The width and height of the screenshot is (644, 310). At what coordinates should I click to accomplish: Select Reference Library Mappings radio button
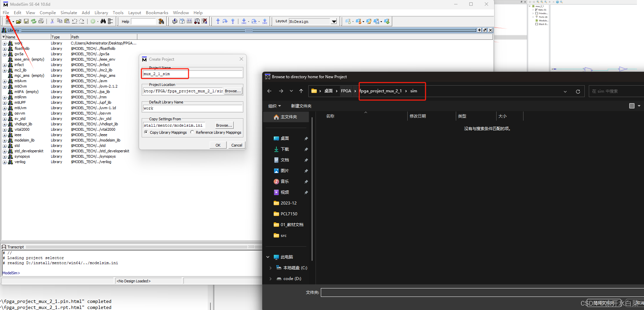[x=192, y=132]
